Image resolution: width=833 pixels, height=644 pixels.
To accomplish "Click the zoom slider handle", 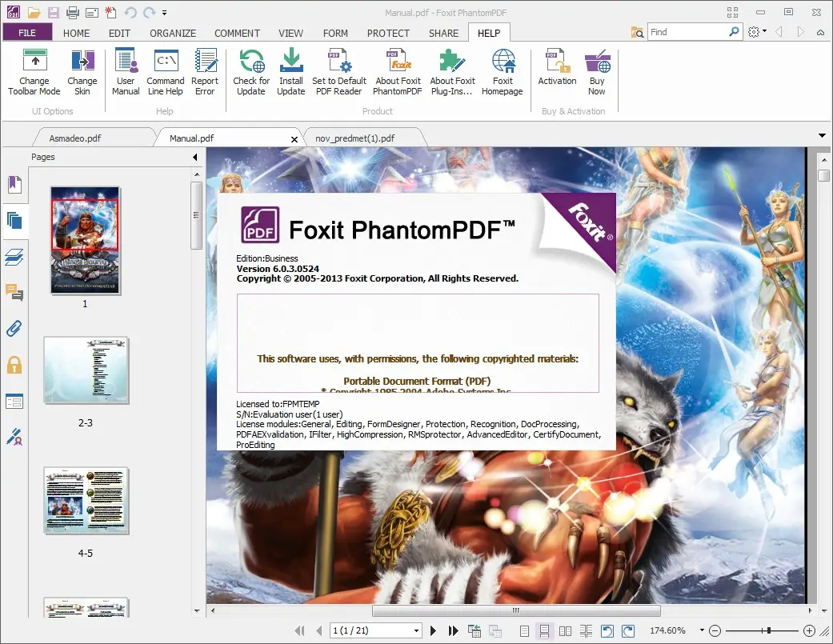I will tap(769, 630).
